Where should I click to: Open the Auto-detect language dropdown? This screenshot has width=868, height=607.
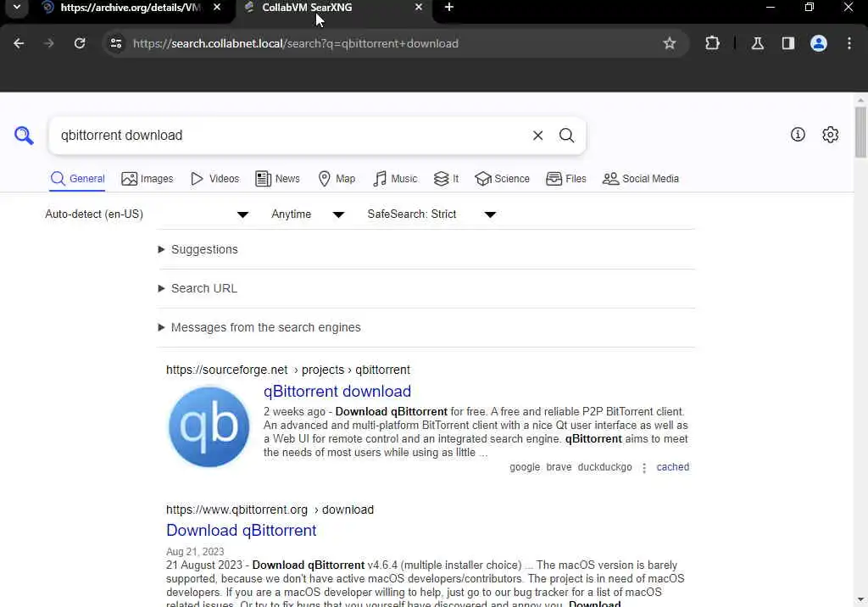click(x=147, y=214)
